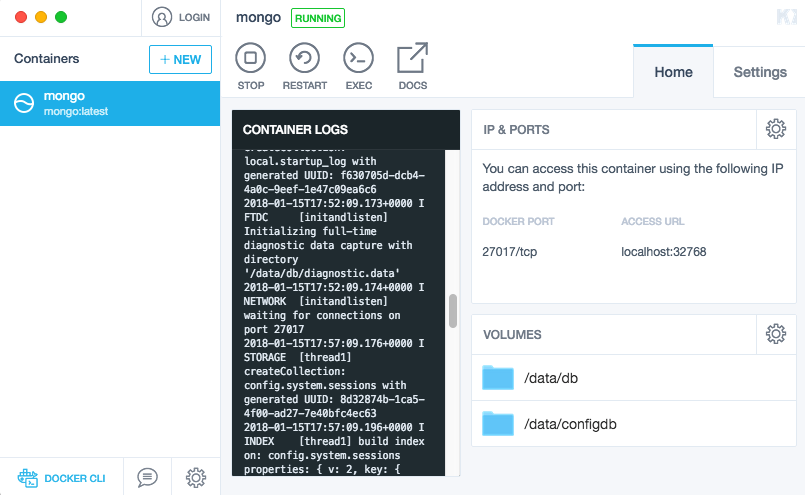The width and height of the screenshot is (805, 495).
Task: Click the yellow minimize window button
Action: click(x=41, y=17)
